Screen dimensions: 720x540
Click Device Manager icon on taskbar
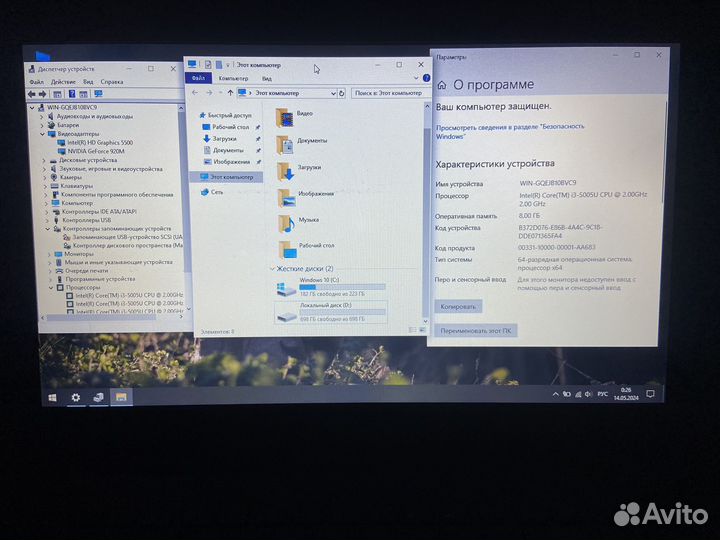pos(98,398)
